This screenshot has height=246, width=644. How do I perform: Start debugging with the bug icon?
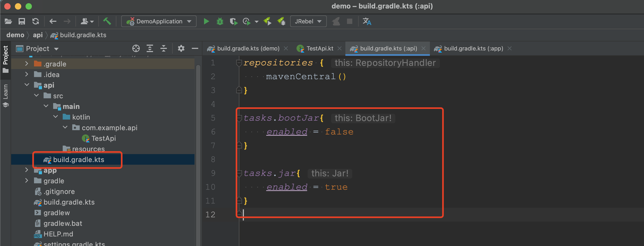point(220,21)
